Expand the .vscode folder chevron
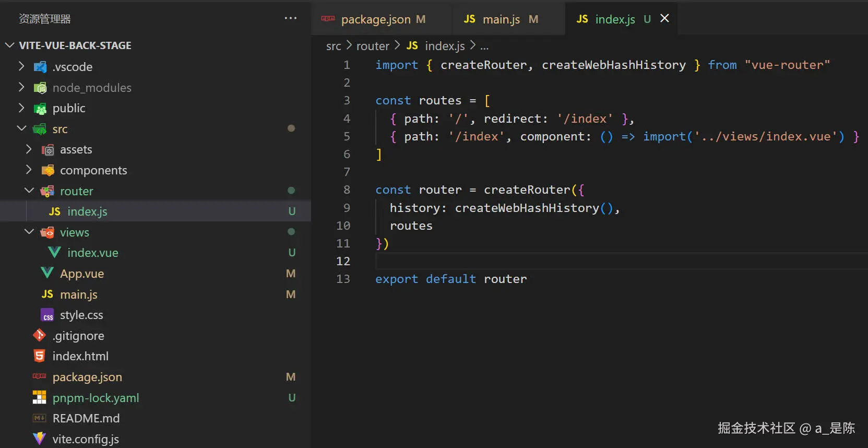Image resolution: width=868 pixels, height=448 pixels. [21, 66]
